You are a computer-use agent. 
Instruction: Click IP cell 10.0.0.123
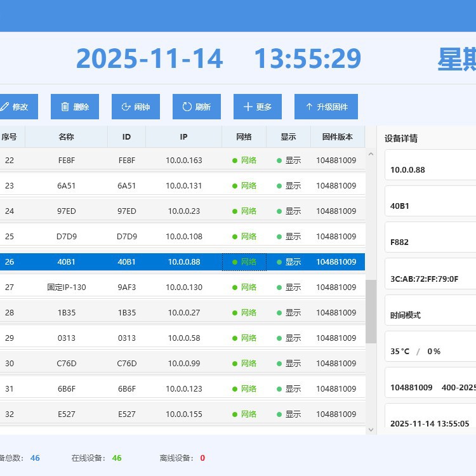coord(184,389)
